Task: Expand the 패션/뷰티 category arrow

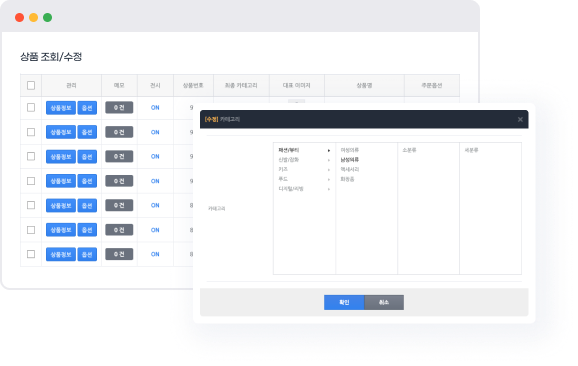Action: click(329, 150)
